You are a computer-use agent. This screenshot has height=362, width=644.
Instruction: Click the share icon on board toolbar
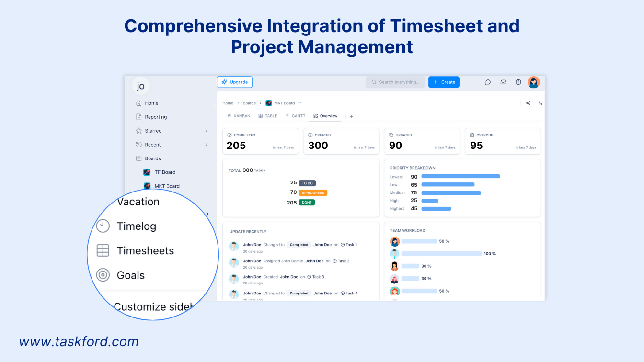[x=528, y=103]
